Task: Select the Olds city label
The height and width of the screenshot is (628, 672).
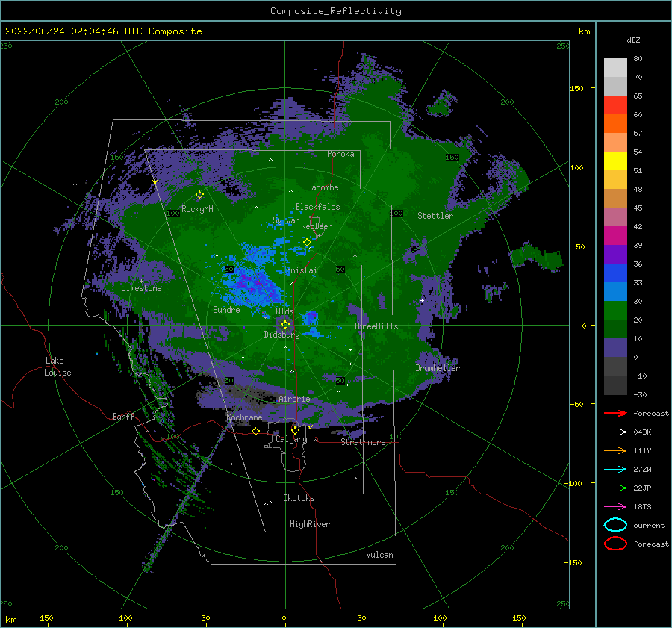Action: [284, 311]
